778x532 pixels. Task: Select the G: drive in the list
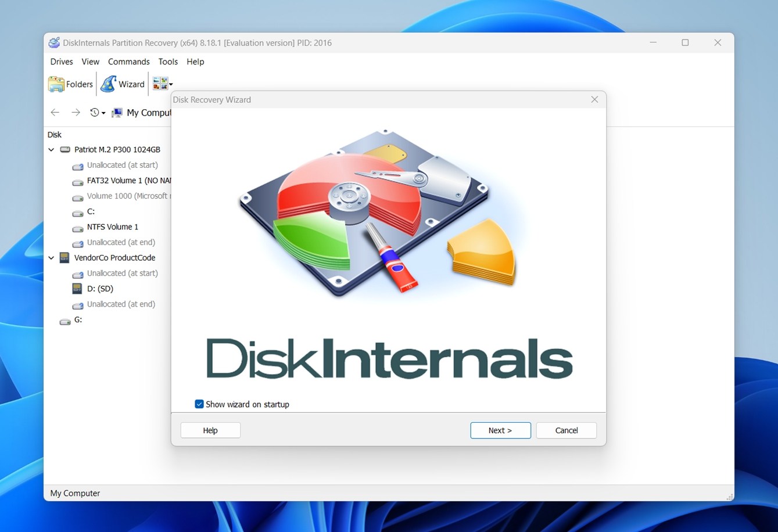pos(78,320)
